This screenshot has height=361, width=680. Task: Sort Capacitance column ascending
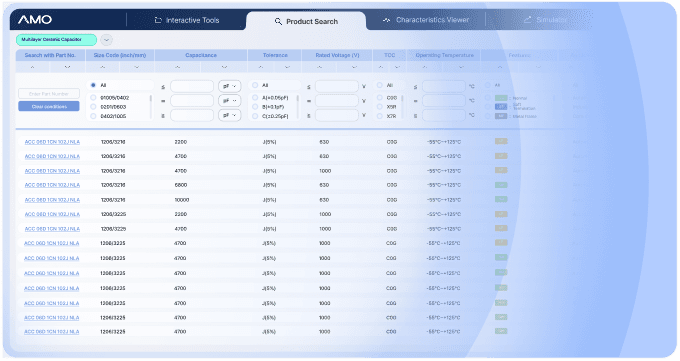[178, 67]
